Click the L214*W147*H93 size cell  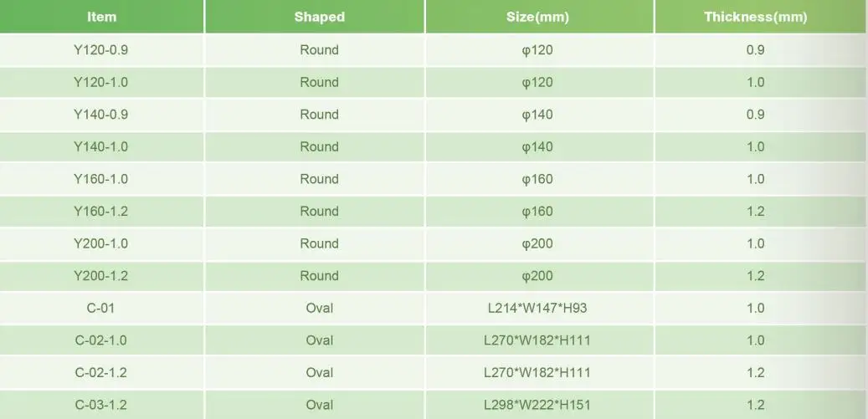coord(537,308)
